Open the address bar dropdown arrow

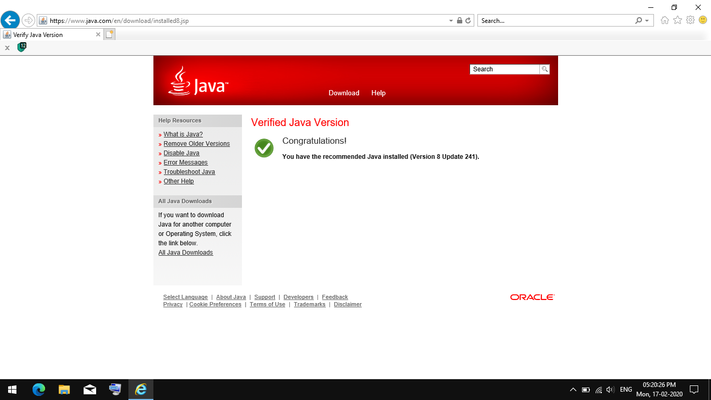451,20
